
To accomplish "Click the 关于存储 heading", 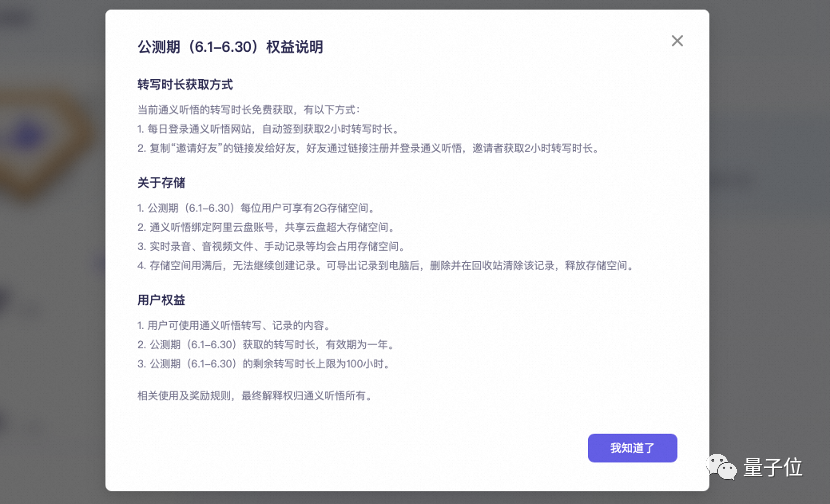I will click(161, 183).
